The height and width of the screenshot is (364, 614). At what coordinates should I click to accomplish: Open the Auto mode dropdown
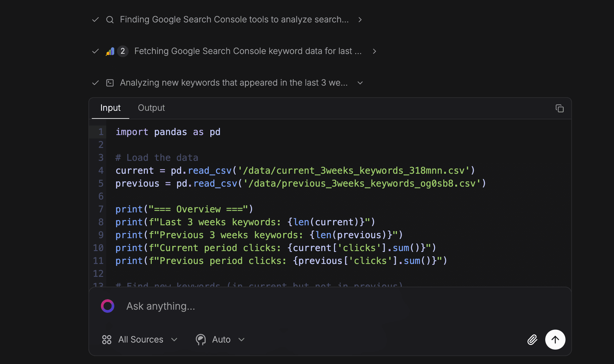220,340
